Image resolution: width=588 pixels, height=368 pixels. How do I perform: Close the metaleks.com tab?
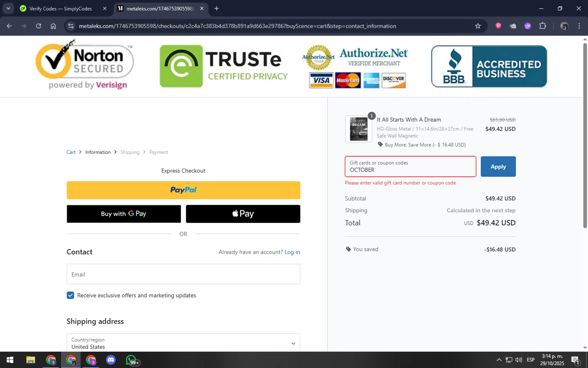point(202,8)
